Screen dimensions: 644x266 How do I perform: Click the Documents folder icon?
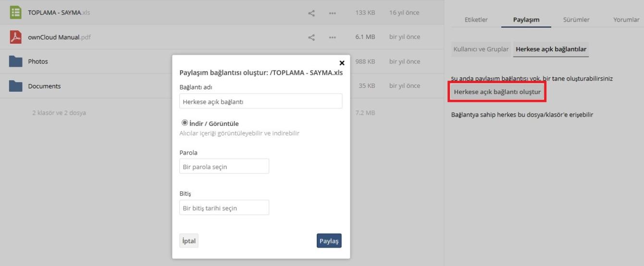click(x=16, y=86)
